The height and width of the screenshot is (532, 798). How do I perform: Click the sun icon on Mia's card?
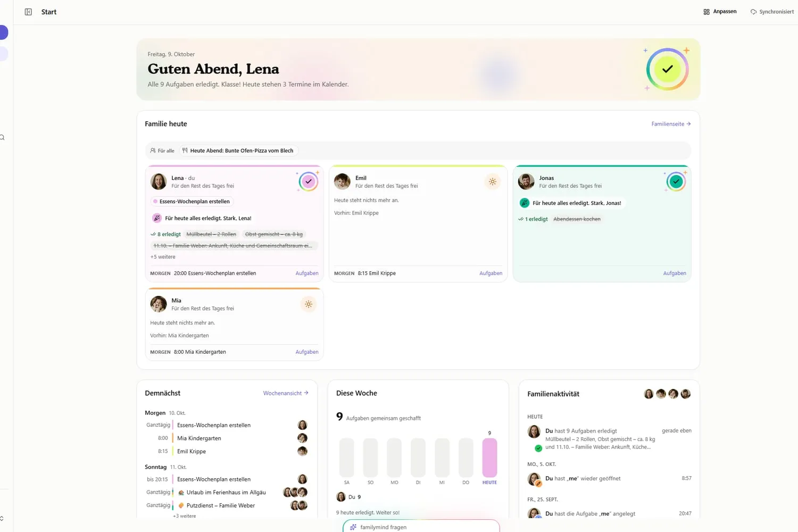point(309,304)
